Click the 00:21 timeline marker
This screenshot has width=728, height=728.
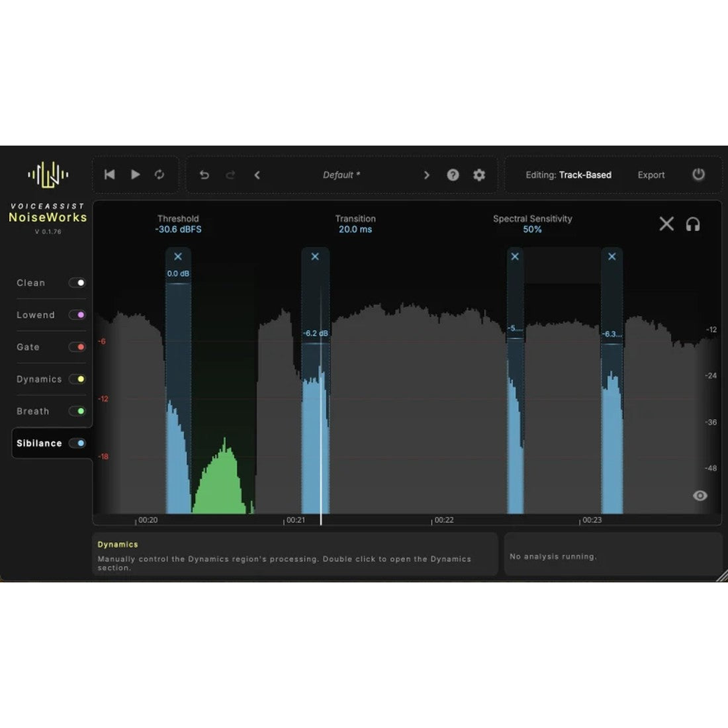[295, 520]
